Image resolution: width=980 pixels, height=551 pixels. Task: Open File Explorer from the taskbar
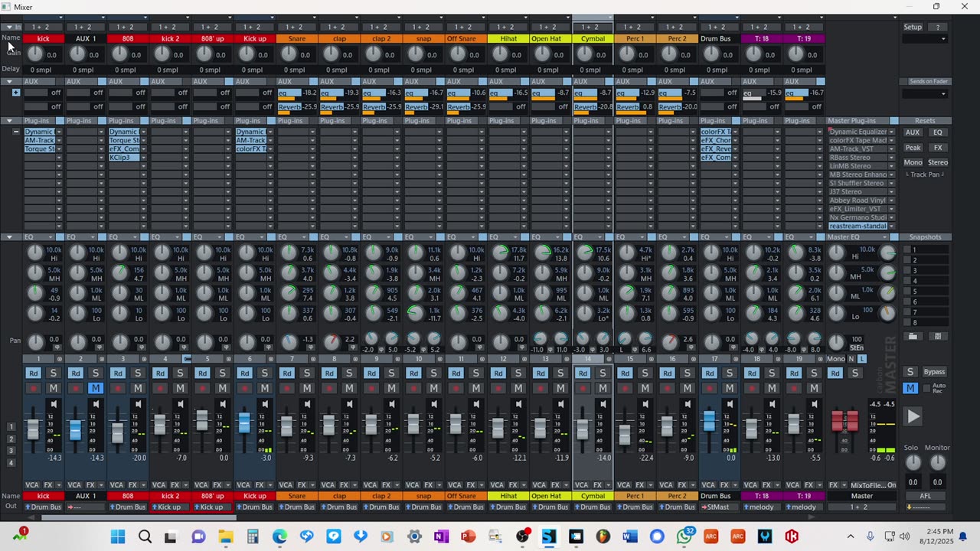(x=225, y=536)
